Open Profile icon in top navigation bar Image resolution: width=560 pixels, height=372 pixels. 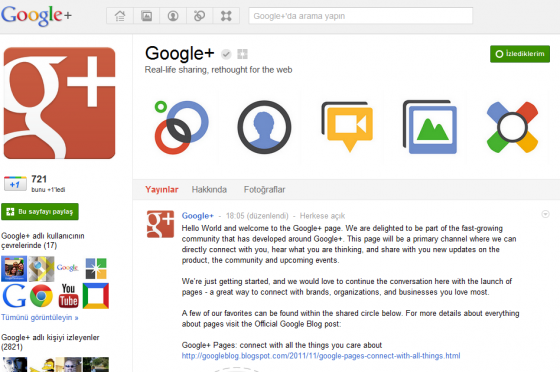(x=173, y=16)
